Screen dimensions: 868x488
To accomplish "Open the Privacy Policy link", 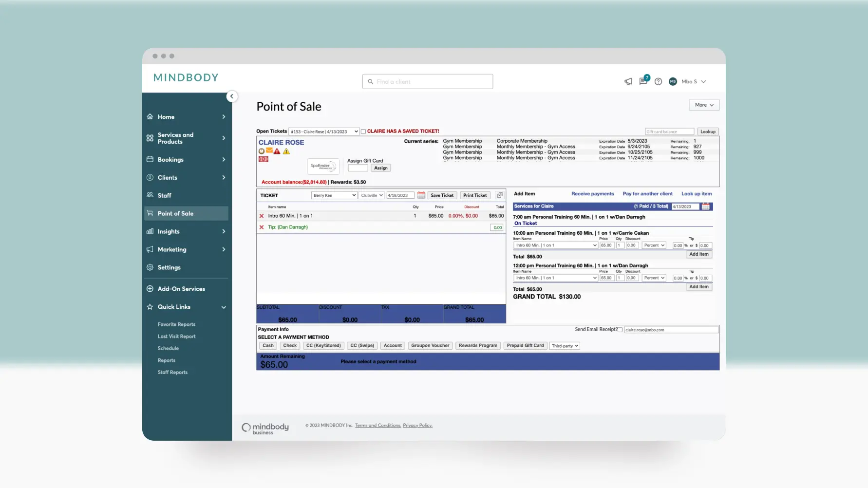I will coord(417,426).
